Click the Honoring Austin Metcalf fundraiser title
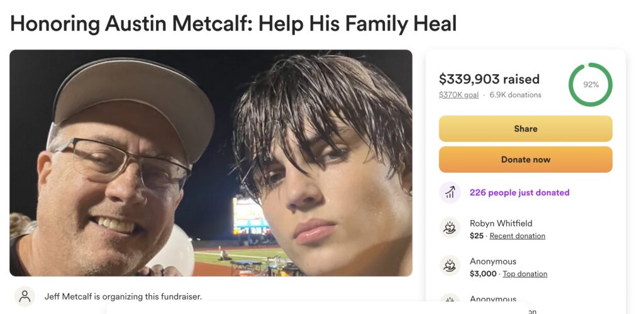 [233, 23]
